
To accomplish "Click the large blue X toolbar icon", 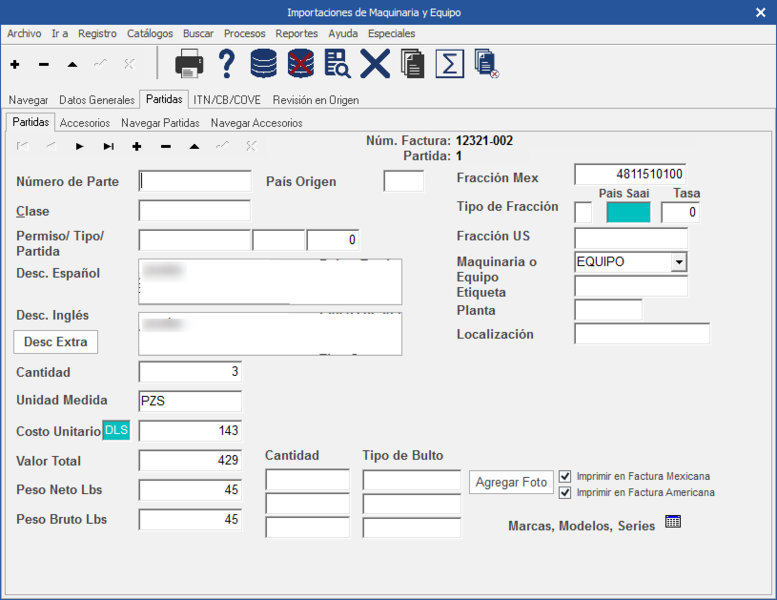I will pos(375,63).
